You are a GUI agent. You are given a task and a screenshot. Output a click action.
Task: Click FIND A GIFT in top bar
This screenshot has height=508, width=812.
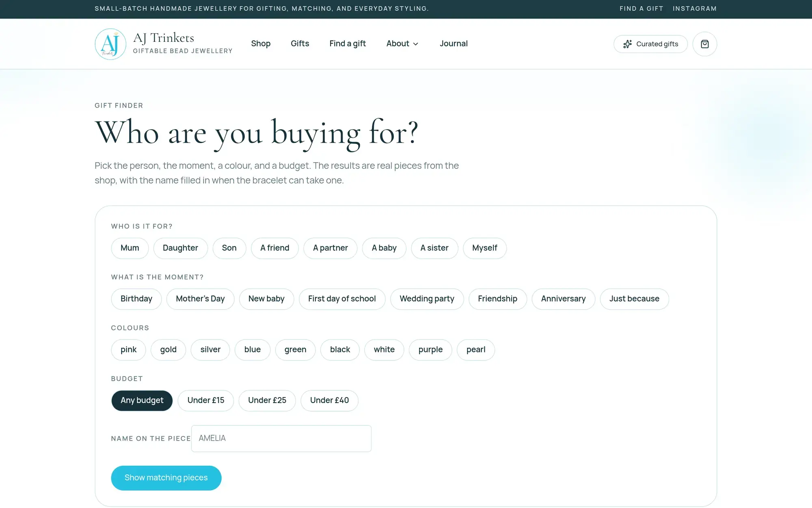click(x=641, y=9)
